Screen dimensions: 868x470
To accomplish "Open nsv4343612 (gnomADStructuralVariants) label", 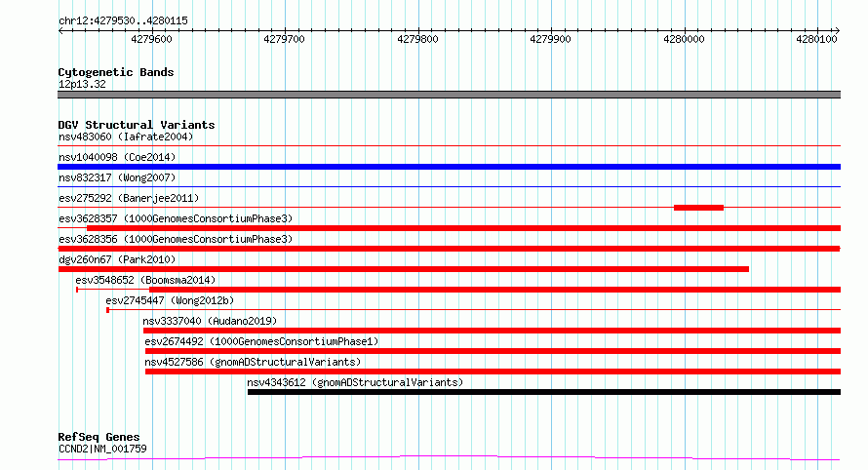I will [355, 382].
